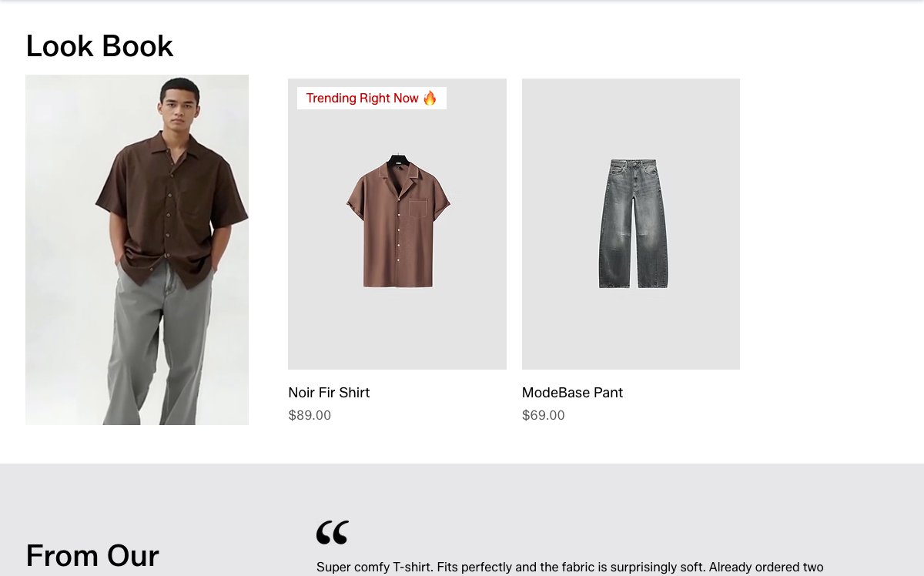Screen dimensions: 924x576
Task: Open the gray ModeBase Pant jeans image
Action: click(631, 224)
